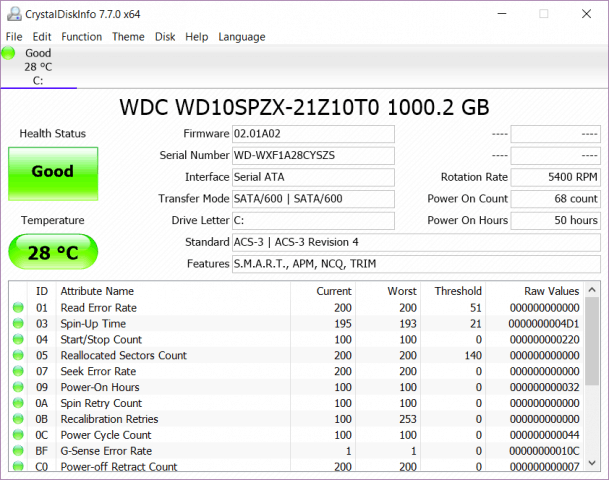This screenshot has height=480, width=609.
Task: Click the status icon for Reallocated Sectors Count
Action: click(x=18, y=355)
